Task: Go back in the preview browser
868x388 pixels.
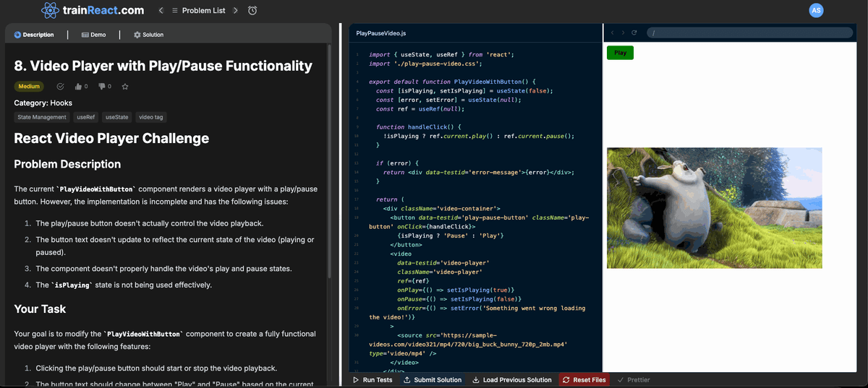Action: point(612,33)
